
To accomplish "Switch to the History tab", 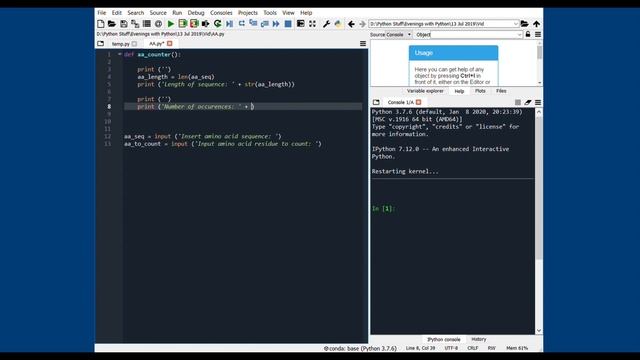I will click(x=479, y=339).
